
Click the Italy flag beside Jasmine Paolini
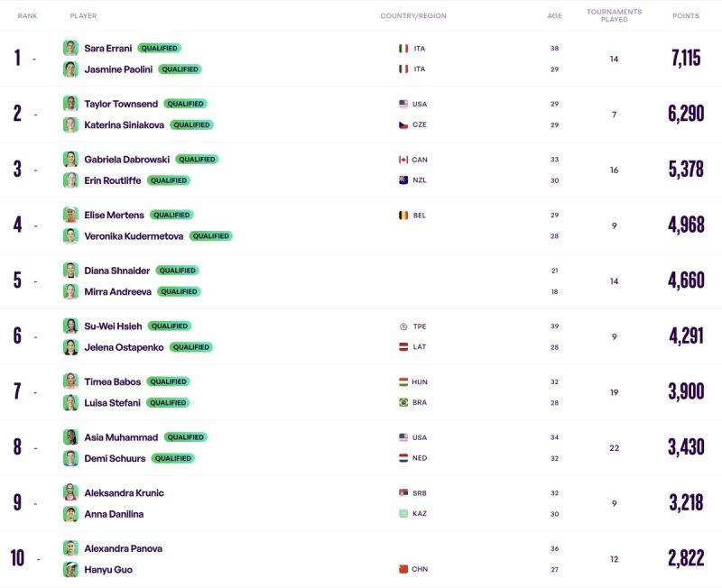tap(403, 69)
